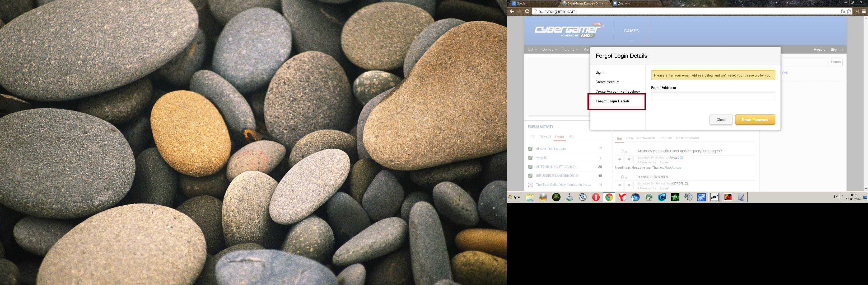
Task: Switch to the Controversial posts tab
Action: (x=646, y=138)
